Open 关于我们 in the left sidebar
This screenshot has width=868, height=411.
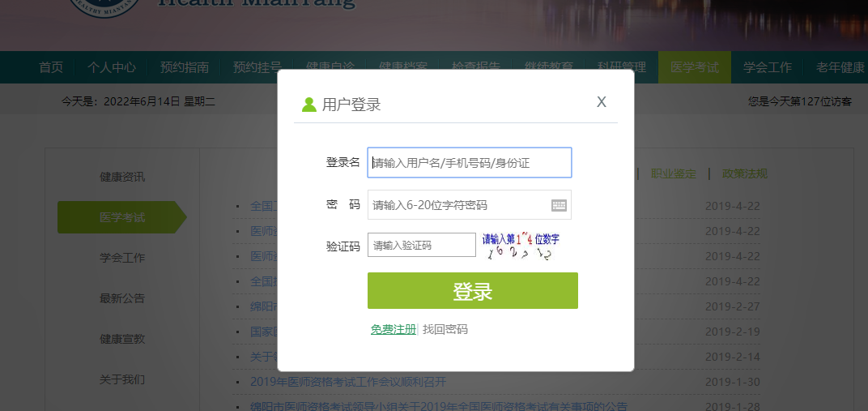coord(122,379)
